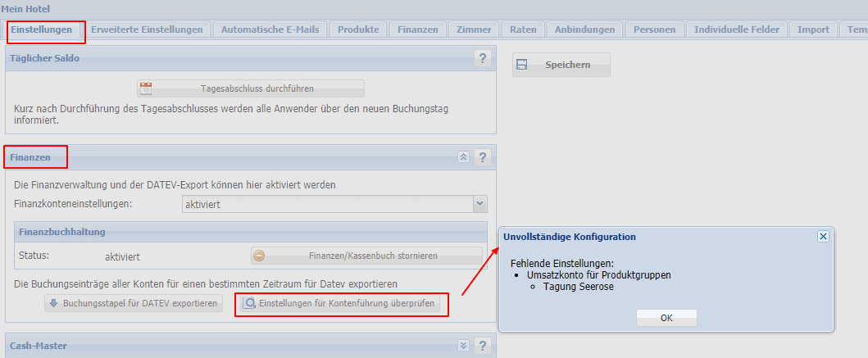Open help for Cash-Master panel
Image resolution: width=868 pixels, height=358 pixels.
click(482, 346)
